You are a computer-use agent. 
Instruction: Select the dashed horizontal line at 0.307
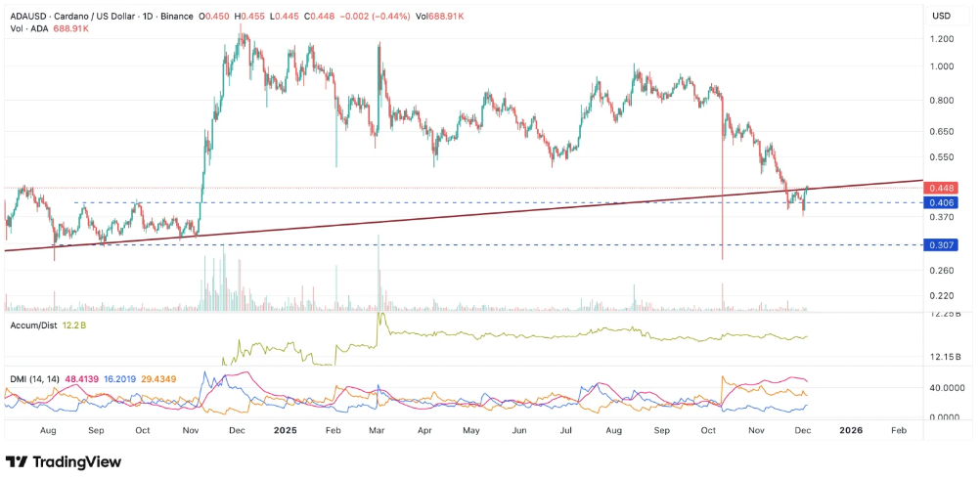tap(489, 244)
